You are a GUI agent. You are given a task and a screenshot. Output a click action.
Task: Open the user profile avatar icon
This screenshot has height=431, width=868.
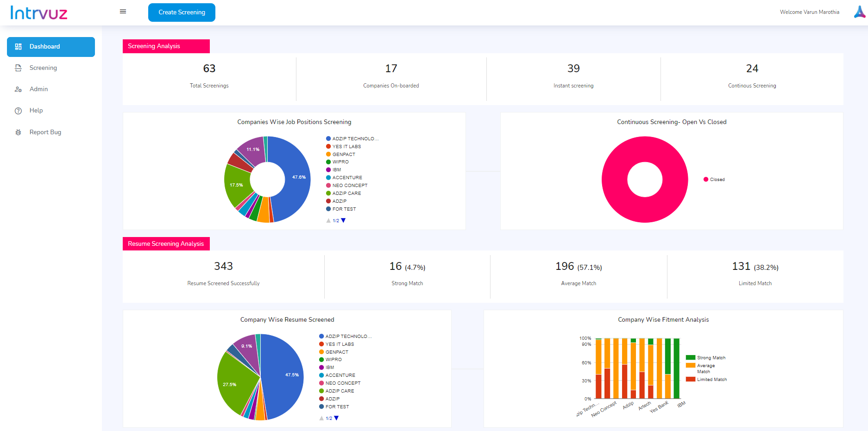click(859, 12)
